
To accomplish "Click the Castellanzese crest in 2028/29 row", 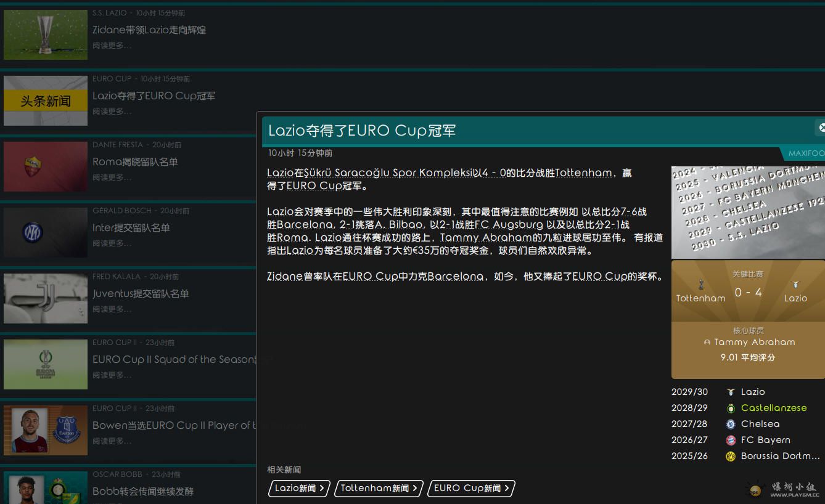I will [x=731, y=408].
